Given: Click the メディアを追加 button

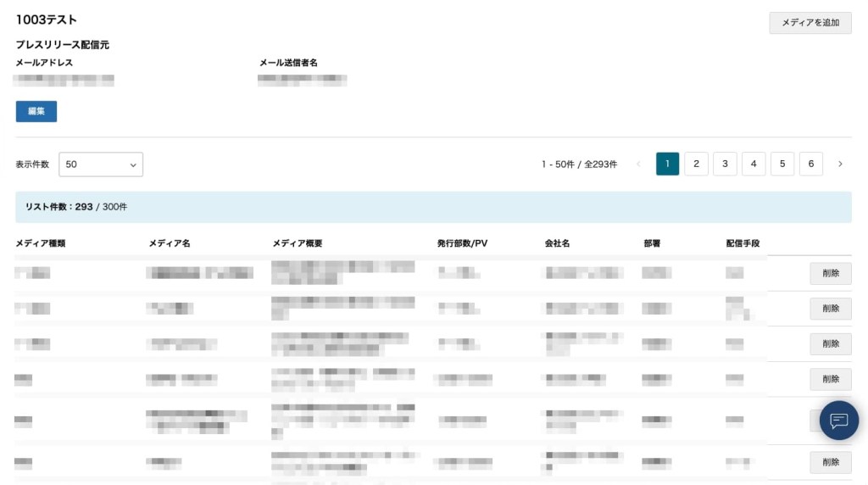Looking at the screenshot, I should point(810,23).
